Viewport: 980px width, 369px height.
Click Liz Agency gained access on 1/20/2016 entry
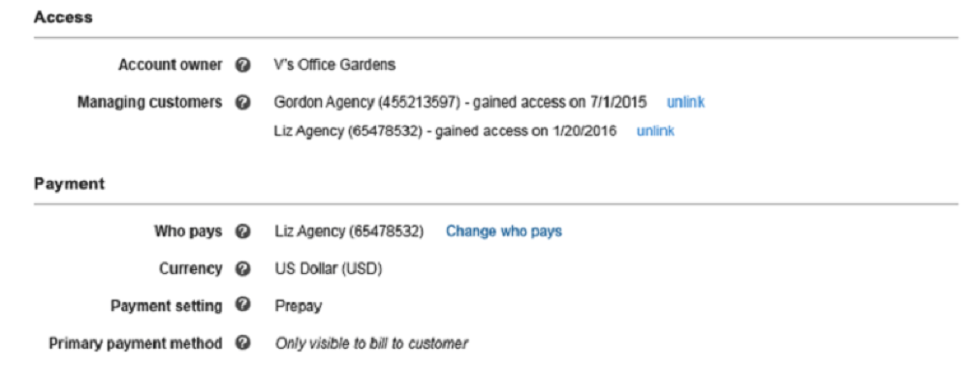point(445,131)
